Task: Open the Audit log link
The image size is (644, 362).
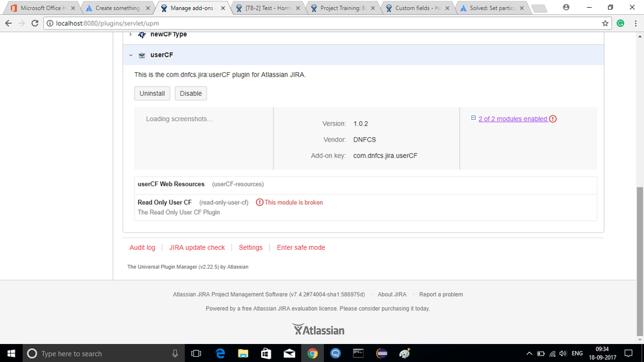Action: pos(142,247)
